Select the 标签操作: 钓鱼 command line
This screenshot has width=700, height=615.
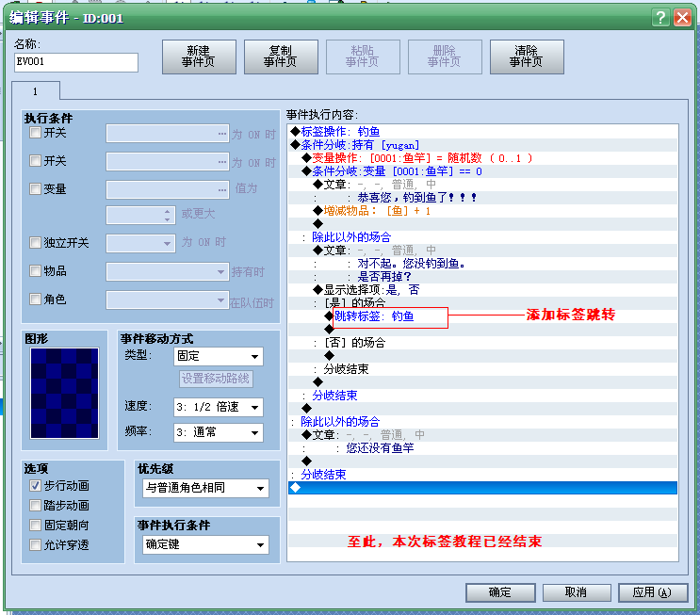coord(482,132)
